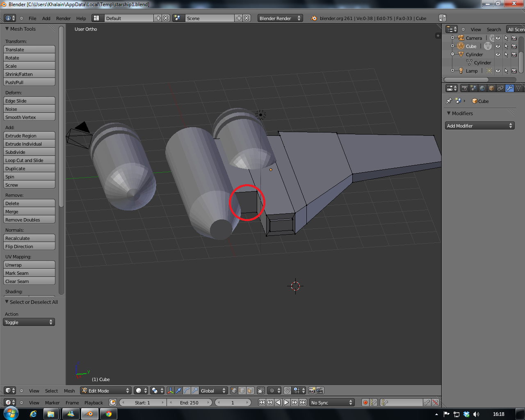
Task: Open the Object properties tab
Action: (491, 88)
